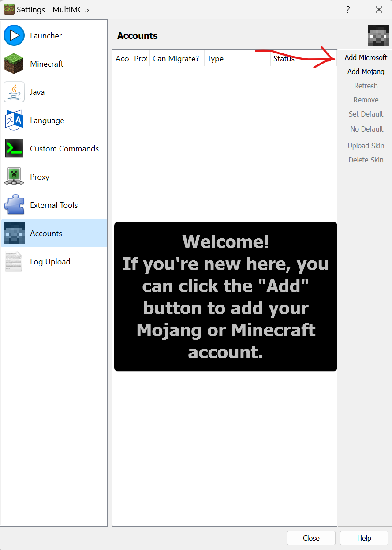Add a Microsoft account
The width and height of the screenshot is (392, 550).
click(x=366, y=57)
